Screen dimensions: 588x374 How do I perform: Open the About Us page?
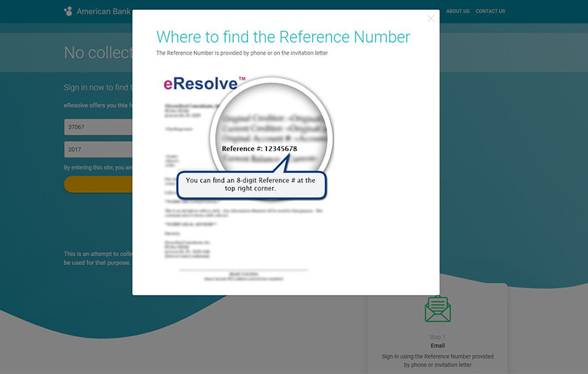point(458,11)
